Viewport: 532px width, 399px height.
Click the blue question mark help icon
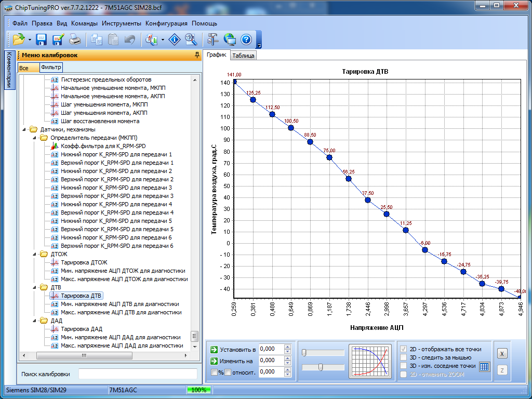pyautogui.click(x=246, y=39)
